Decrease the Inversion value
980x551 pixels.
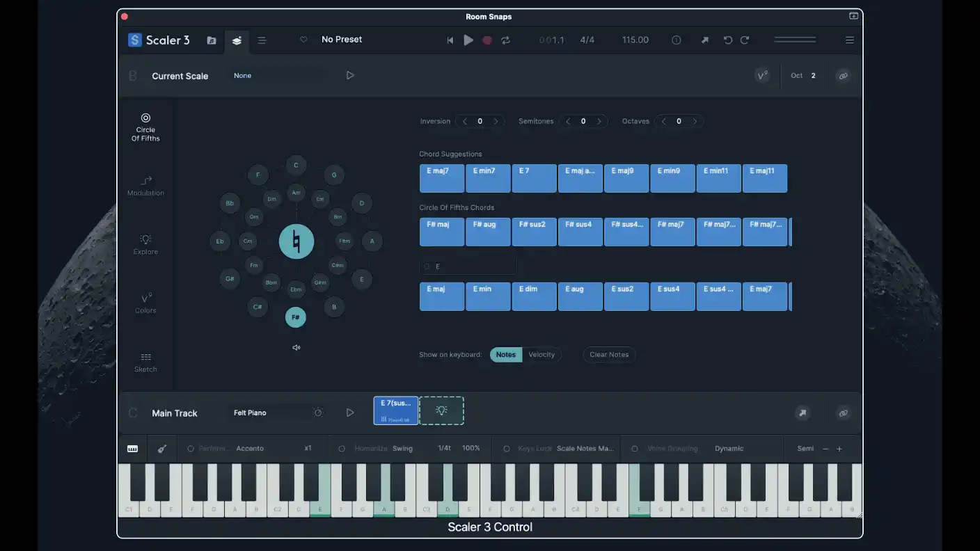coord(465,121)
